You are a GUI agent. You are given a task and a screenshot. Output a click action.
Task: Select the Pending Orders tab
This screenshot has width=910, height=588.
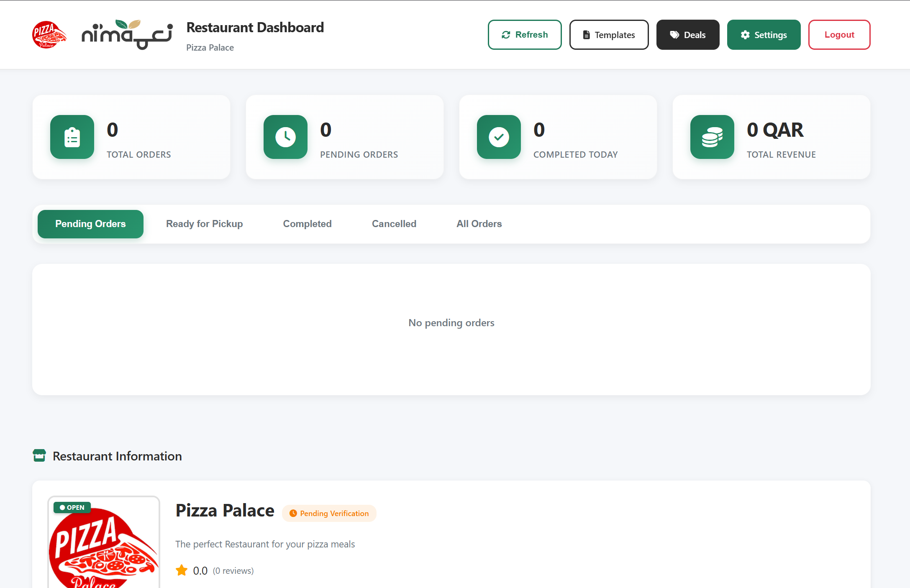click(x=90, y=224)
